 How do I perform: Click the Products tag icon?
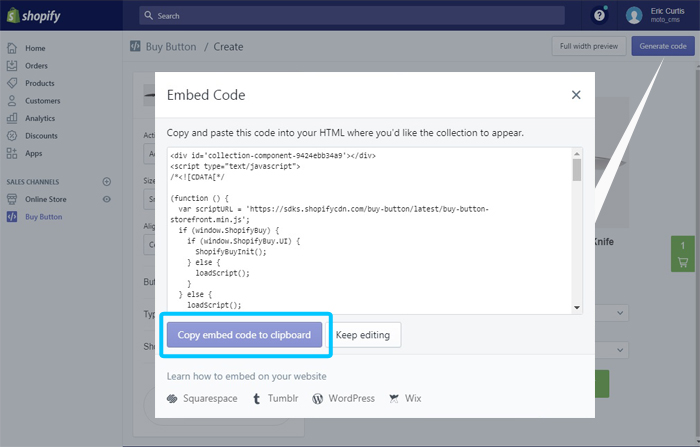click(12, 83)
